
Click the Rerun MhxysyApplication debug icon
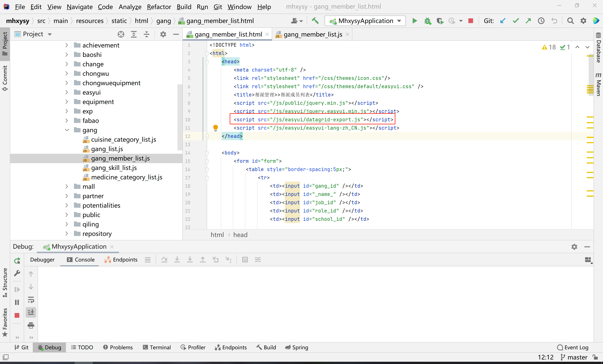pyautogui.click(x=17, y=261)
